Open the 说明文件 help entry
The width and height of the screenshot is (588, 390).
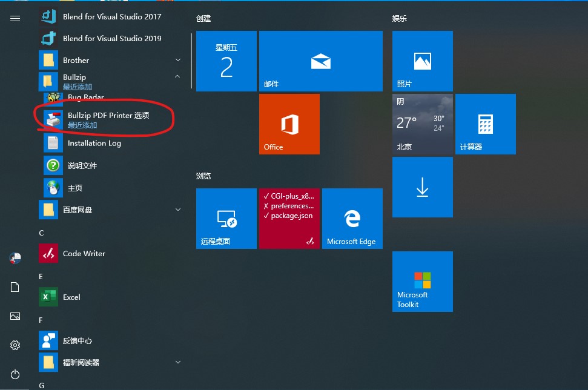113,165
